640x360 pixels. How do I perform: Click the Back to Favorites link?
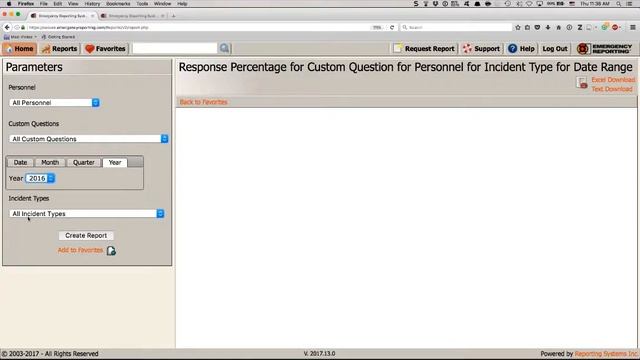pyautogui.click(x=203, y=102)
